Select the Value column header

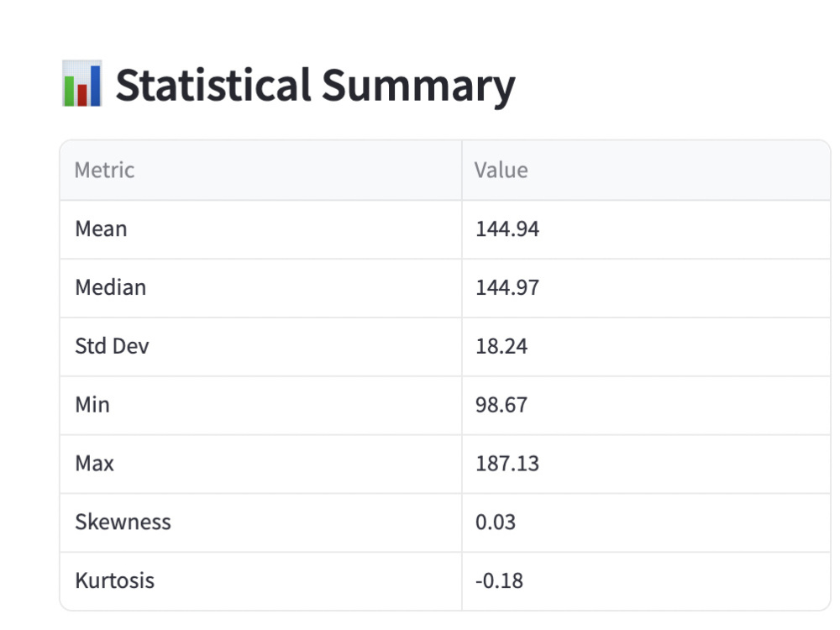tap(646, 171)
